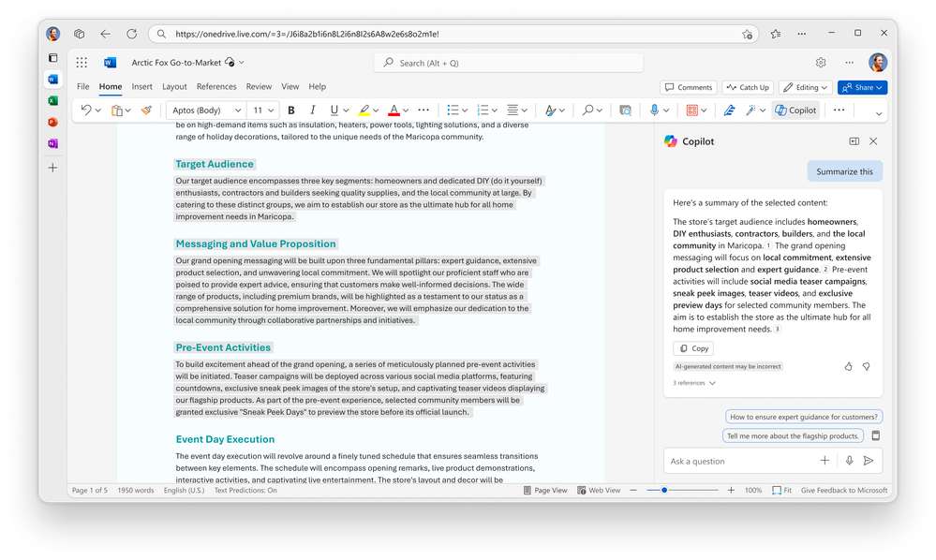Image resolution: width=936 pixels, height=560 pixels.
Task: Select 'Tell me more about flagship products' suggestion
Action: click(793, 436)
